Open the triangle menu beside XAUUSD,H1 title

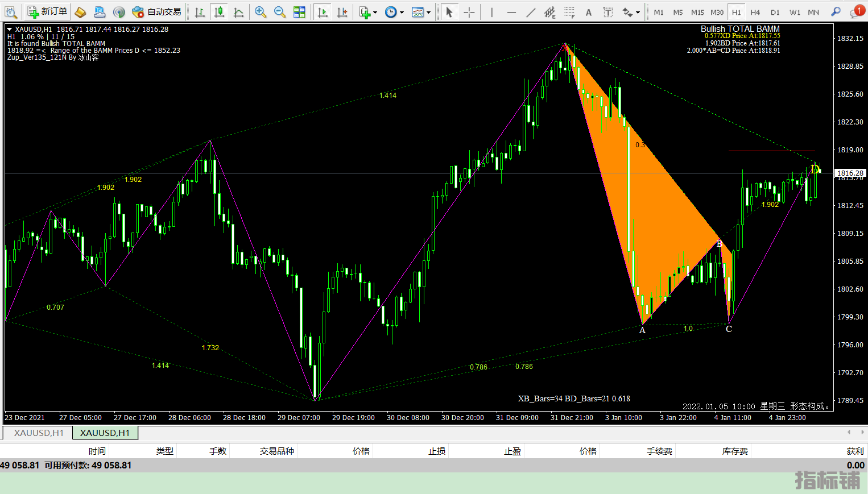pos(10,29)
